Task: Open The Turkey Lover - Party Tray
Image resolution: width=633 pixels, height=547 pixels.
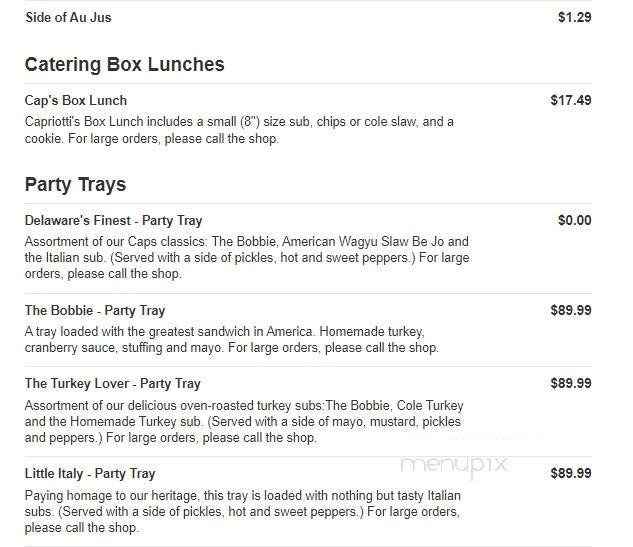Action: [x=112, y=383]
